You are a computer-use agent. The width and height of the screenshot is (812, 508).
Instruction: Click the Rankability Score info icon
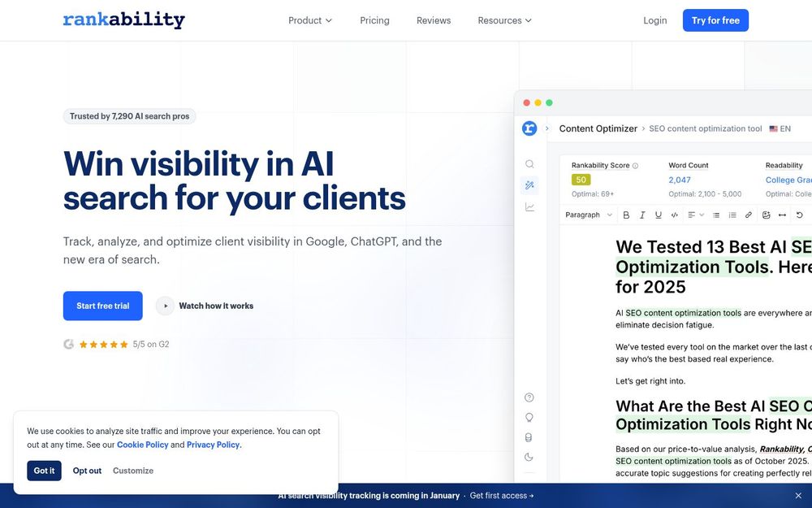pos(636,166)
